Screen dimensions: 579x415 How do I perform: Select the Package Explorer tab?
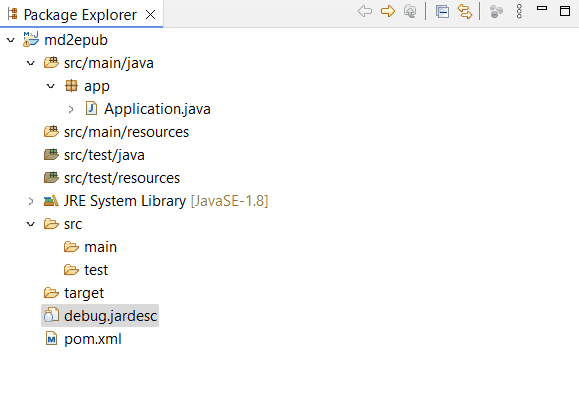(x=80, y=14)
